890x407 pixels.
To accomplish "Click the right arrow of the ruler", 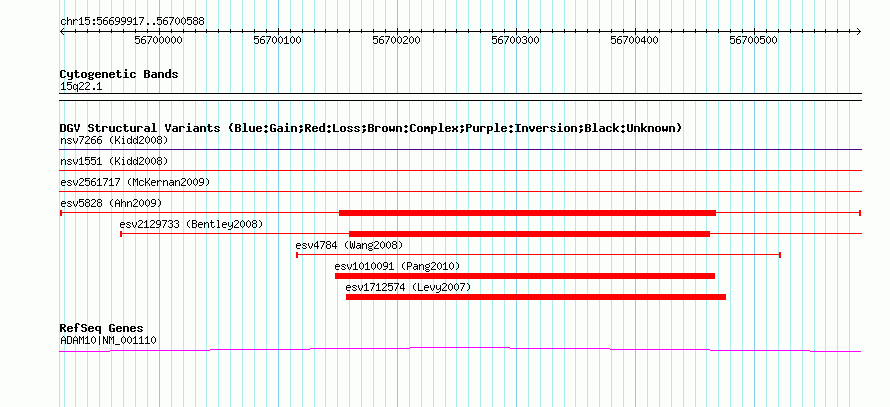I will 859,31.
